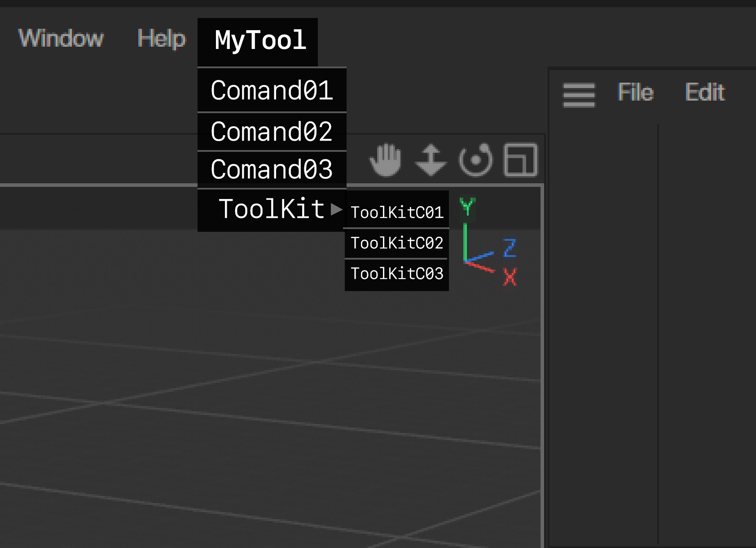Click the Y axis label on gizmo
Viewport: 756px width, 548px height.
467,207
